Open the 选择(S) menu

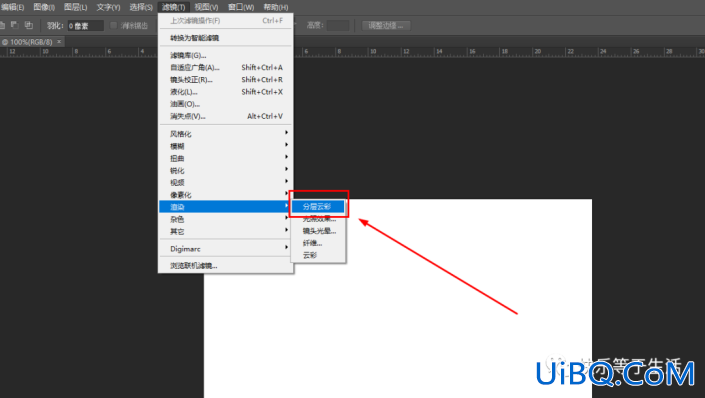click(x=141, y=7)
